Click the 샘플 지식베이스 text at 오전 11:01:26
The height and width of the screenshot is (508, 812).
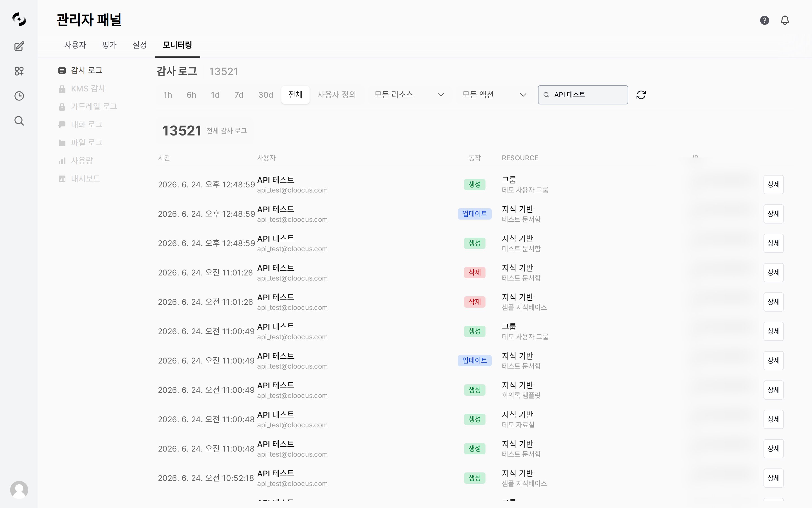[x=524, y=307]
